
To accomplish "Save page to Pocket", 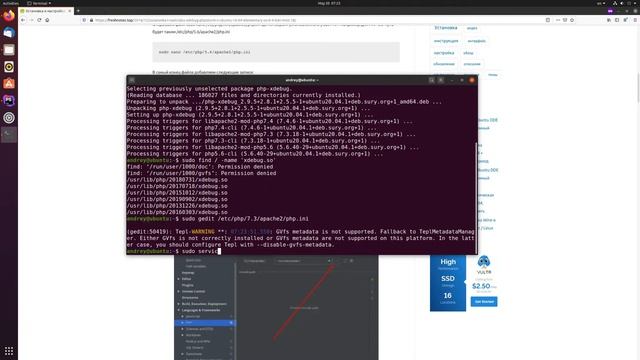I will point(565,20).
